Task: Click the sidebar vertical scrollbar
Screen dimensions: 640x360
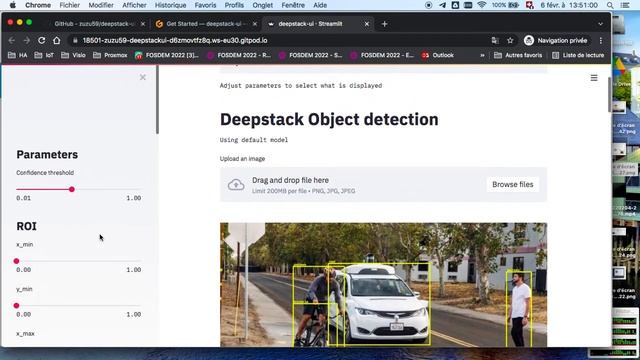Action: (157, 100)
